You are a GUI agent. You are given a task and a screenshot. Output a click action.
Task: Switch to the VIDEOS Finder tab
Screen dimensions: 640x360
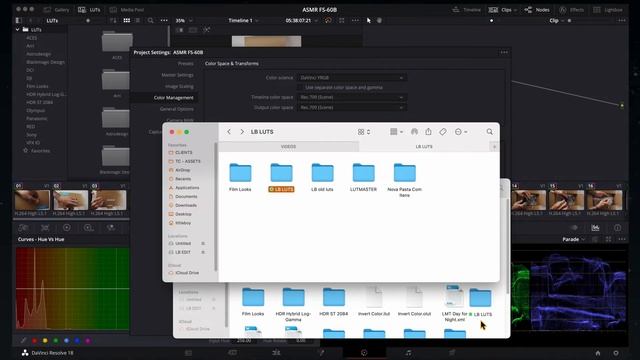coord(288,147)
